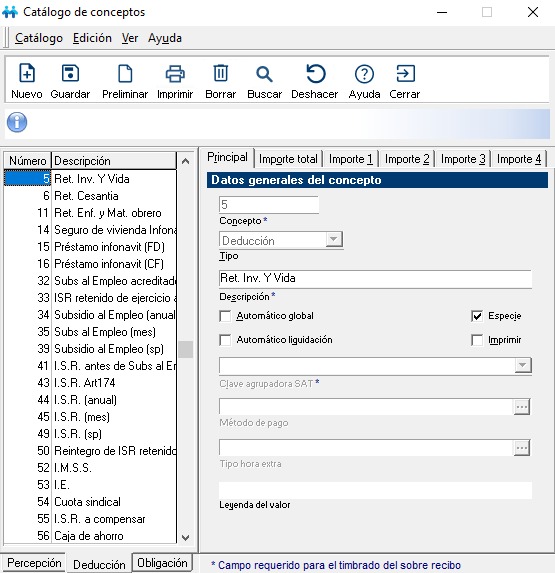Image resolution: width=555 pixels, height=573 pixels.
Task: Expand the Tipo Deducción dropdown
Action: tap(334, 240)
